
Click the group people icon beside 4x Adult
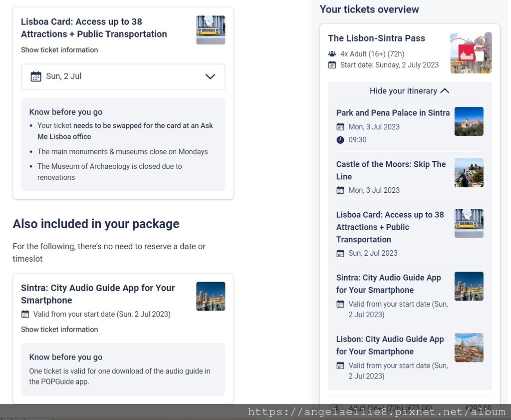point(332,54)
